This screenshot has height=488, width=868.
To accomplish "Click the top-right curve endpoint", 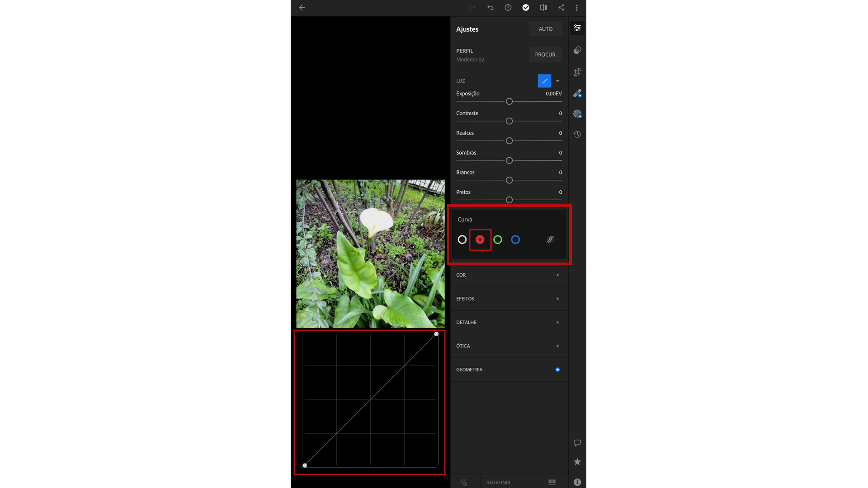I will pos(436,334).
